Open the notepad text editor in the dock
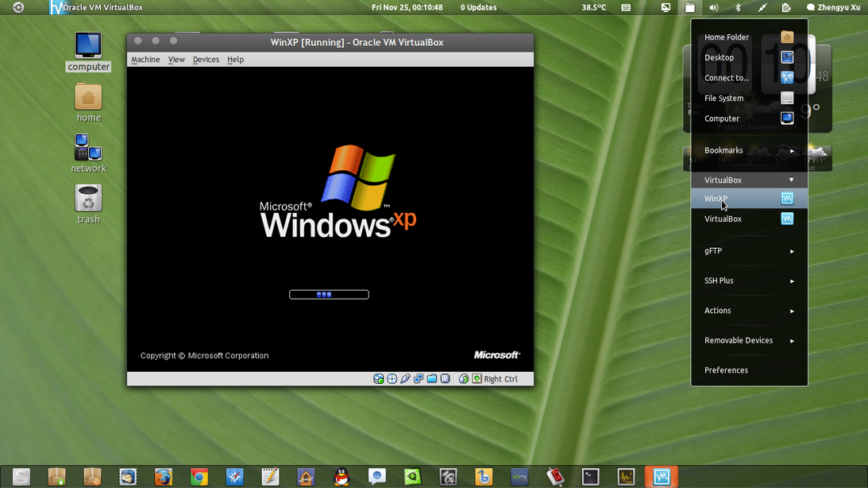 point(270,477)
